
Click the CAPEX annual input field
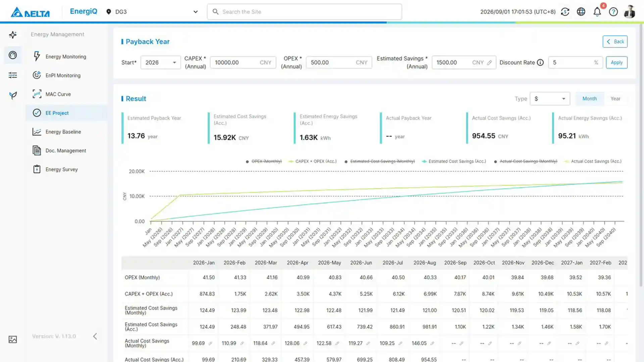pyautogui.click(x=243, y=62)
